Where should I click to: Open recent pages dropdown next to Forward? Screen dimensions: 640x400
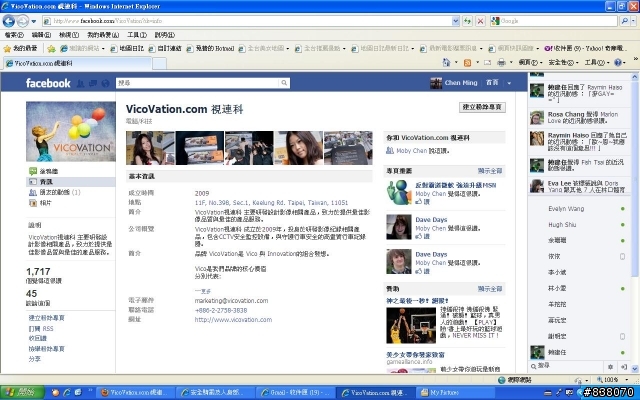point(33,21)
